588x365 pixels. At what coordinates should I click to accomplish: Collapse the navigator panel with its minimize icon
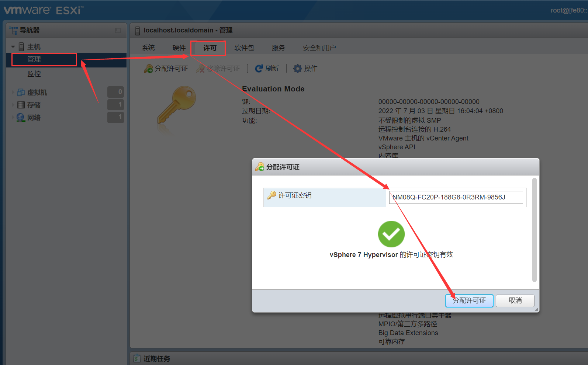coord(118,31)
